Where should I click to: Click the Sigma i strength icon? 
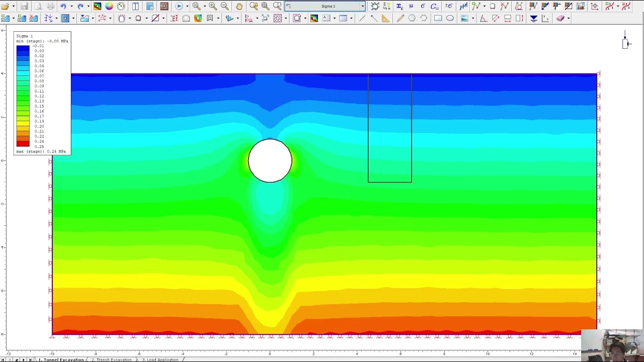tap(399, 6)
